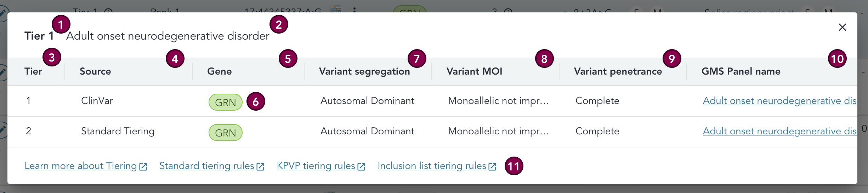The height and width of the screenshot is (193, 868).
Task: Select the numbered badge 6 beside GRN
Action: point(256,102)
